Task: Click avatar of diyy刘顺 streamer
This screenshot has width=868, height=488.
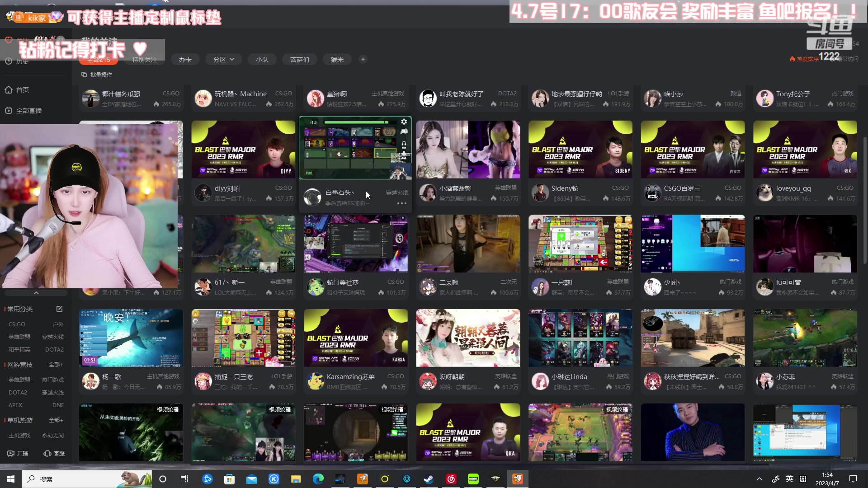Action: [203, 193]
